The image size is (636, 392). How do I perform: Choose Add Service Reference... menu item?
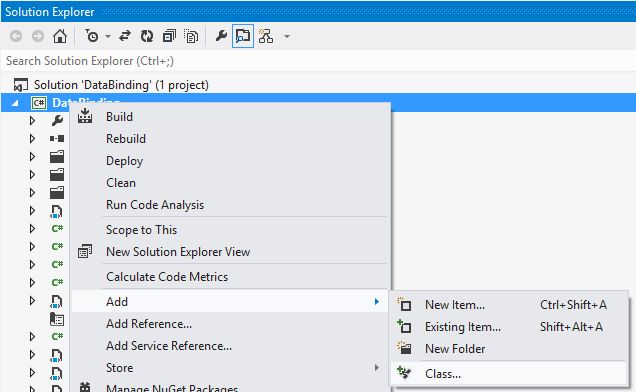231,346
